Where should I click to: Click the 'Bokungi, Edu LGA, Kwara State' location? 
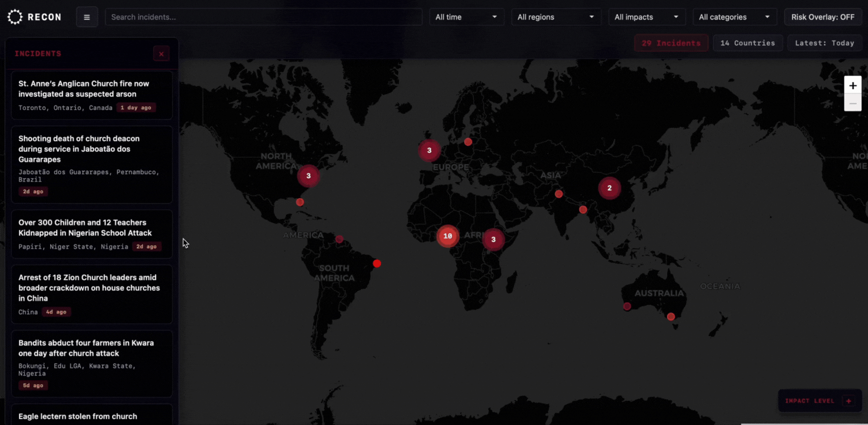[77, 370]
